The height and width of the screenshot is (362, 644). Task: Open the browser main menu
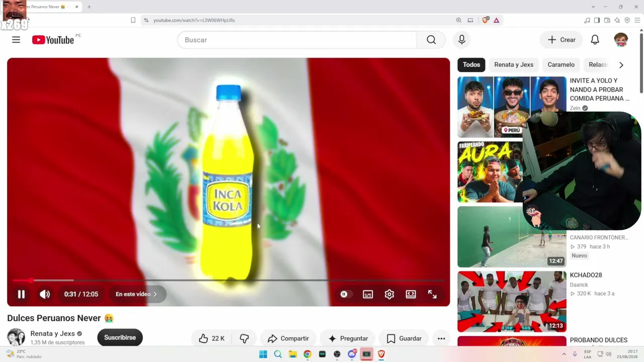point(637,20)
